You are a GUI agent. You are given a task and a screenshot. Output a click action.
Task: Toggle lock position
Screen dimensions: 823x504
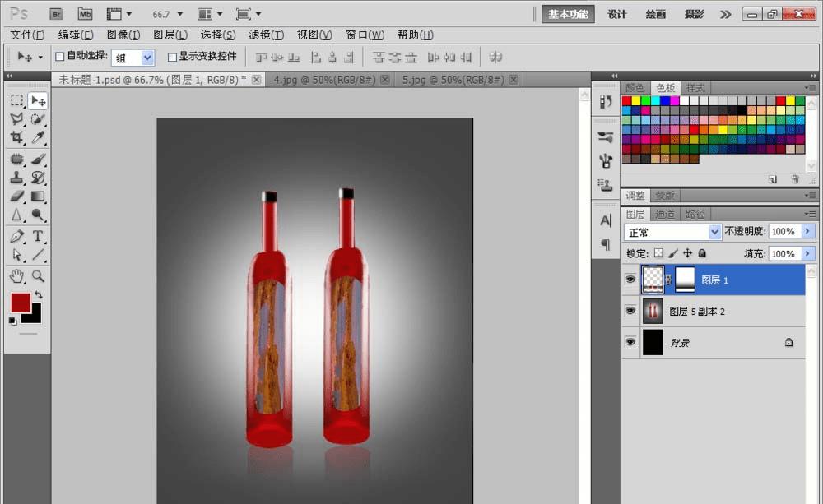[687, 253]
